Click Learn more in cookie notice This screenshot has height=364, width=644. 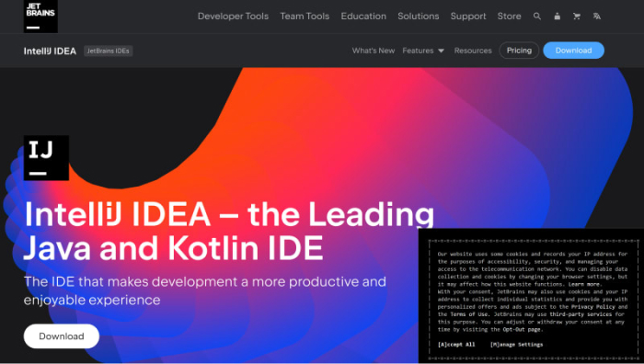click(x=584, y=284)
